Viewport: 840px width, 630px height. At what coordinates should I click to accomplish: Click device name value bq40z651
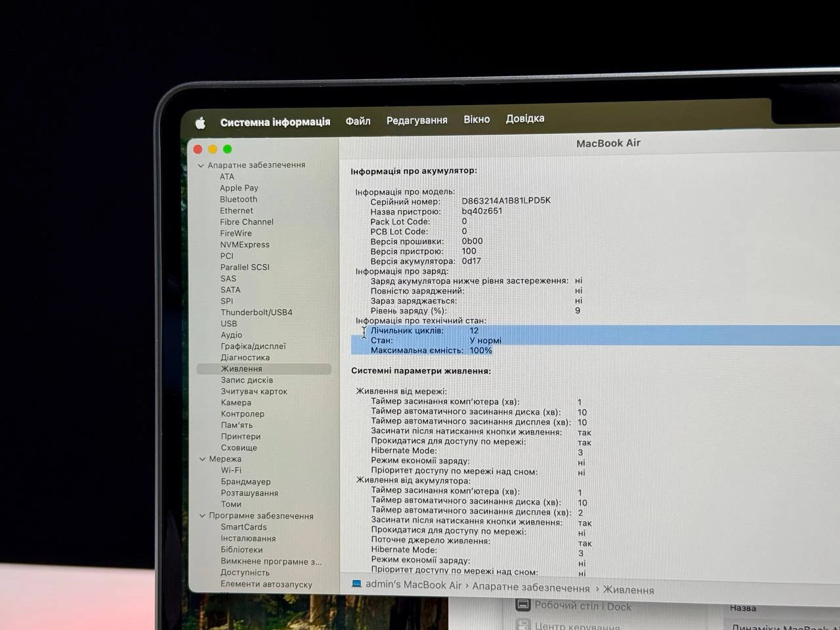(x=482, y=211)
